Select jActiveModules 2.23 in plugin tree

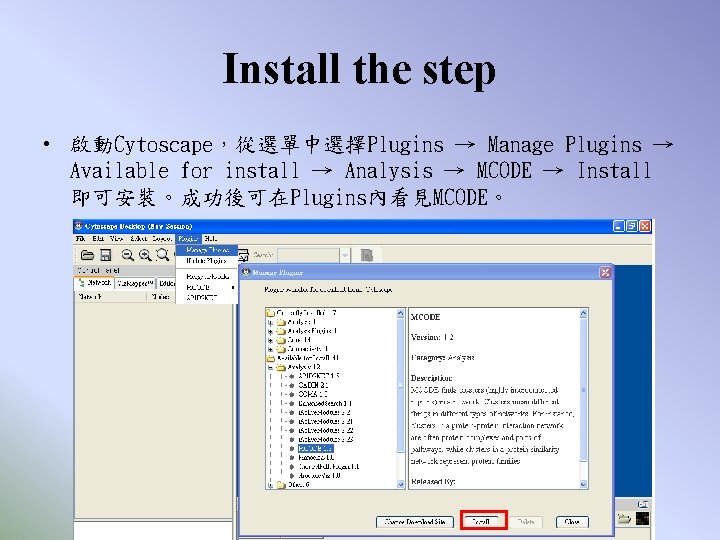pyautogui.click(x=326, y=439)
